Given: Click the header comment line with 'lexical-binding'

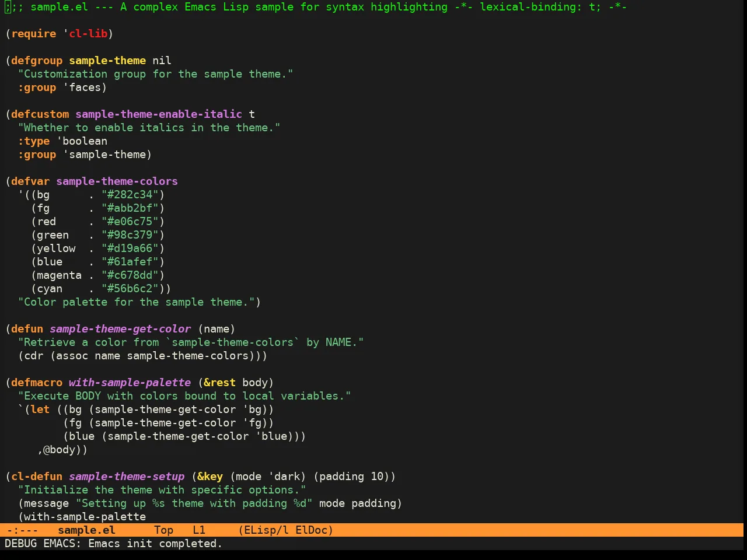Looking at the screenshot, I should tap(316, 7).
